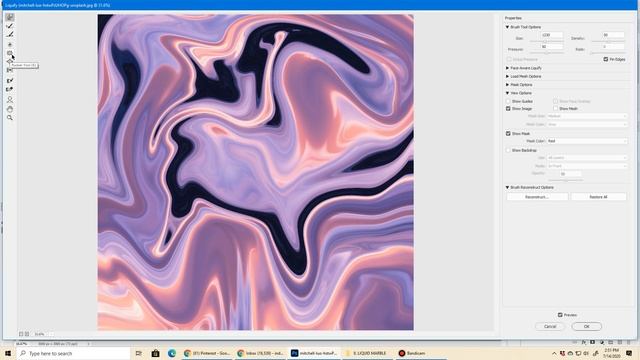Screen dimensions: 640x360
Task: Select the Forward Warp tool
Action: pyautogui.click(x=10, y=17)
